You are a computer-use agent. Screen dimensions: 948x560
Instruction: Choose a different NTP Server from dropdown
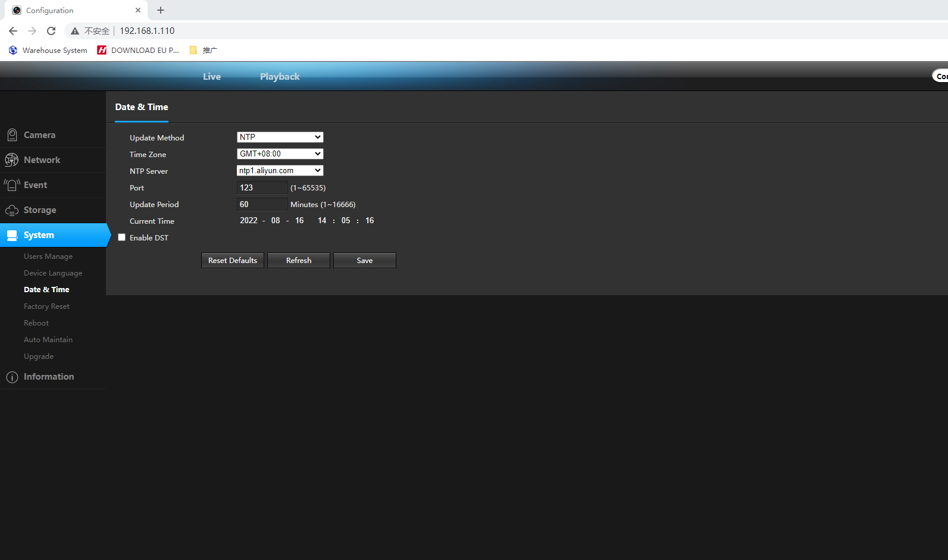(280, 171)
